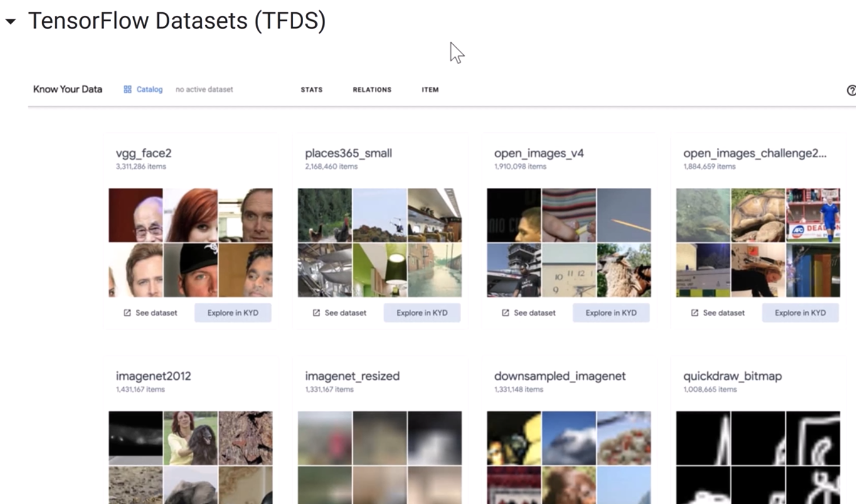
Task: Open the ITEM tab
Action: (x=430, y=90)
